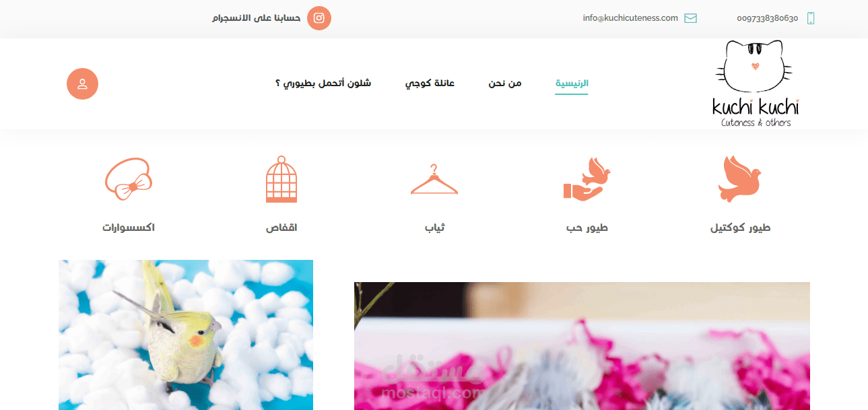Click the طيور كوكتيل category label
868x410 pixels.
tap(741, 228)
